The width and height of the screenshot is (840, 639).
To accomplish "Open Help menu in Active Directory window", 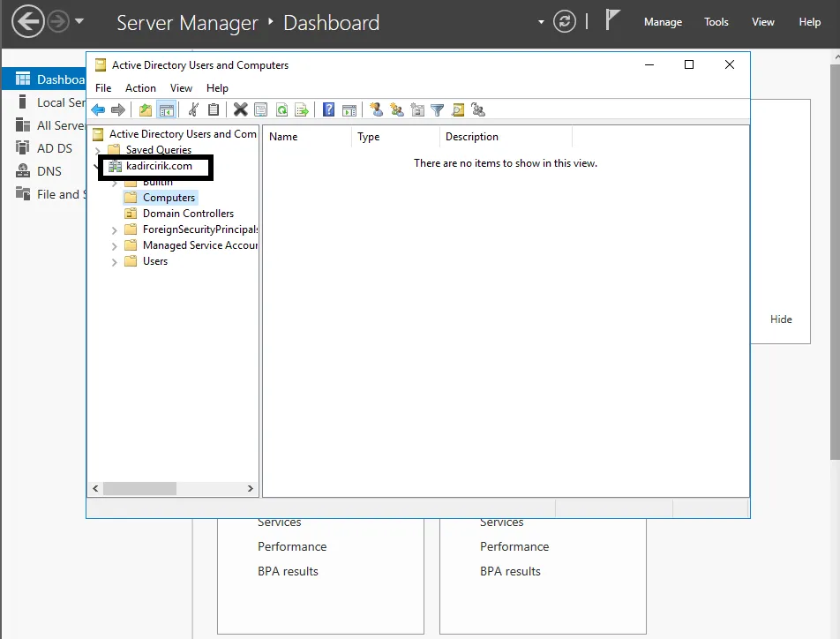I will (217, 88).
